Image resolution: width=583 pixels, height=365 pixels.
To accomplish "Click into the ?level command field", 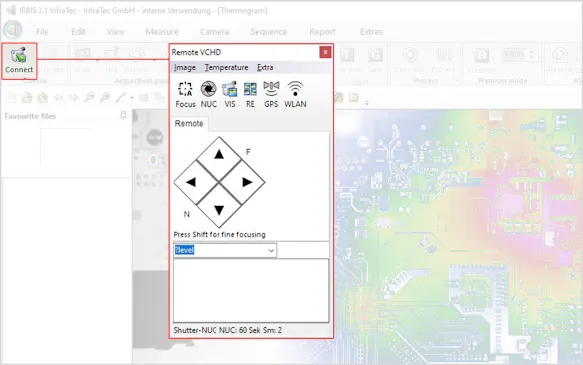I will click(x=220, y=250).
